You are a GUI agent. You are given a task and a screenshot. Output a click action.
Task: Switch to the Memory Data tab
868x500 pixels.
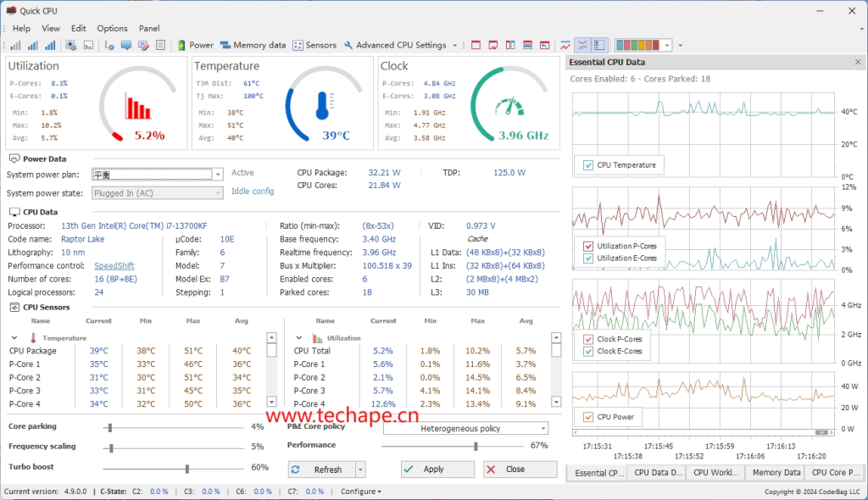click(776, 473)
